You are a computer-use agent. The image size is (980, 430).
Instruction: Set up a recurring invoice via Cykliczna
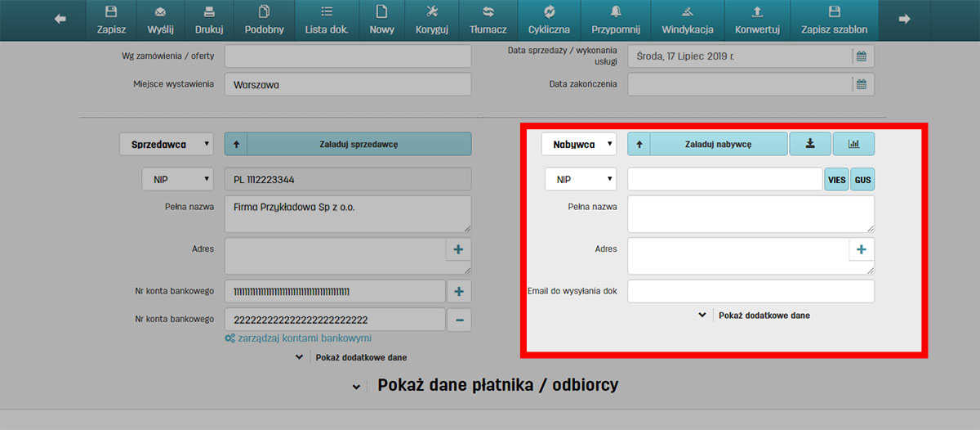click(x=550, y=20)
